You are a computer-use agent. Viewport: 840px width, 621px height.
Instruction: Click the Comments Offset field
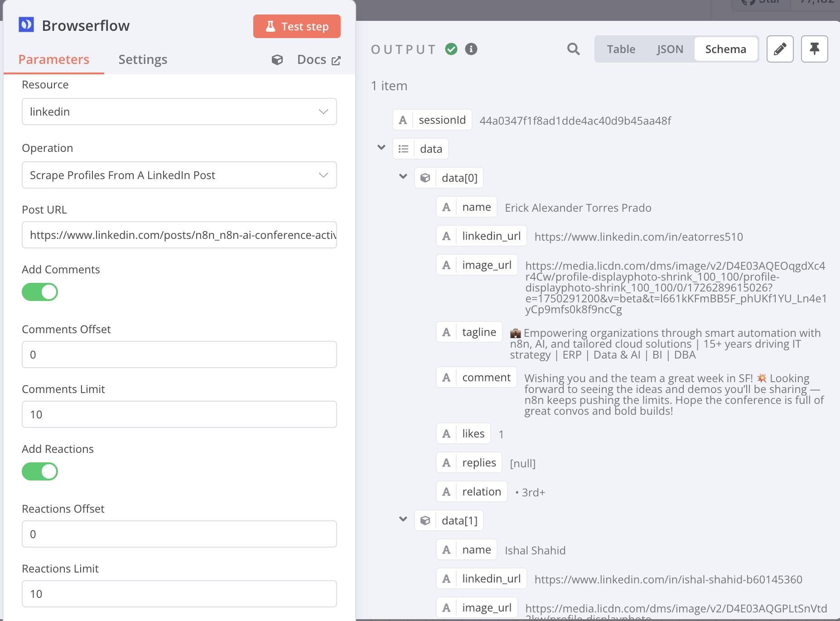coord(179,354)
